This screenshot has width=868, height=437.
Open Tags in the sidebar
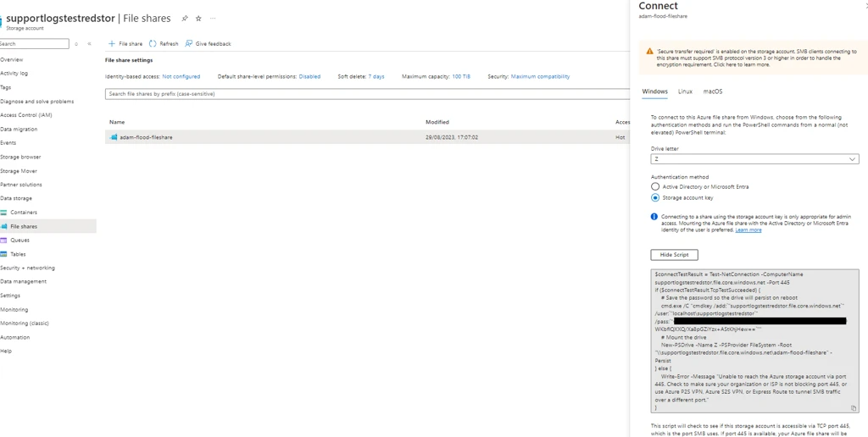click(x=6, y=87)
